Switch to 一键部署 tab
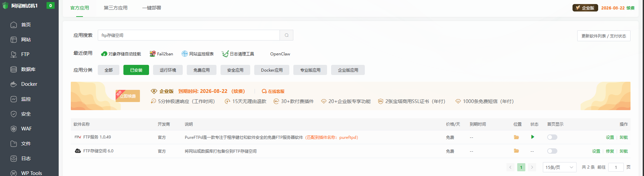Screen dimensions: 644x176 tap(151, 8)
